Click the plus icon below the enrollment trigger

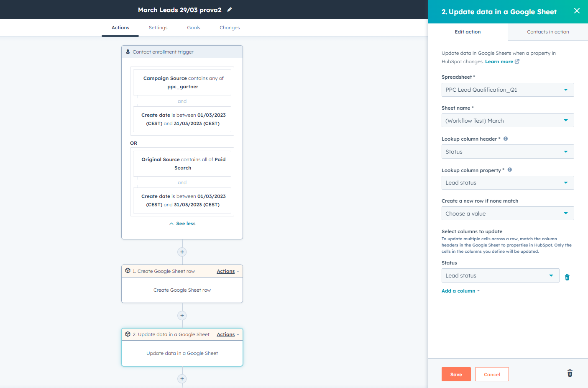182,252
